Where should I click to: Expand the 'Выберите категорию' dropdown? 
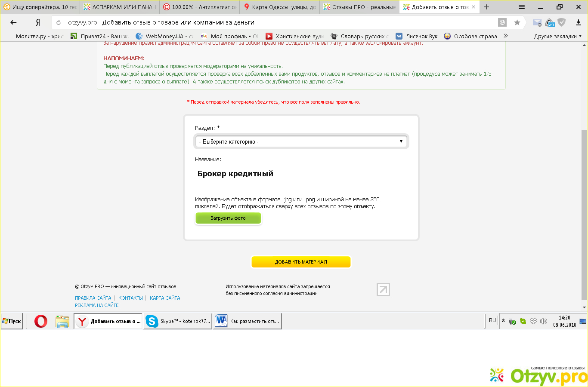[x=301, y=141]
